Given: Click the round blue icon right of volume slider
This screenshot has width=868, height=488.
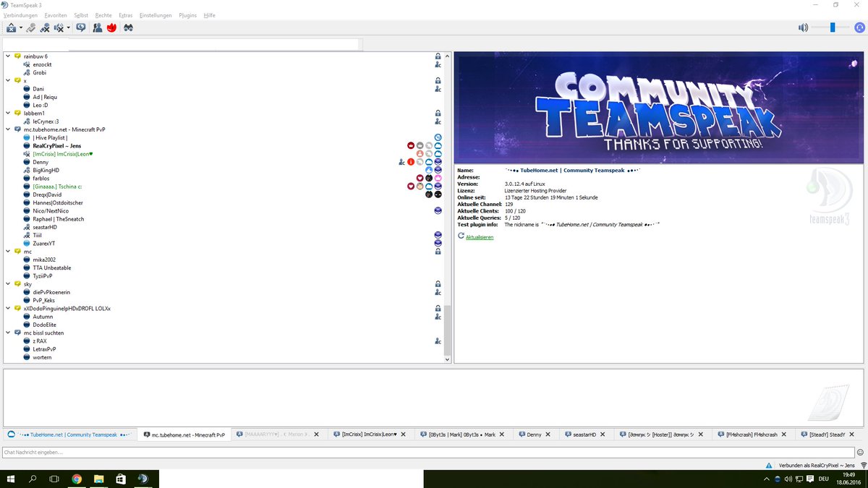Looking at the screenshot, I should pos(859,27).
